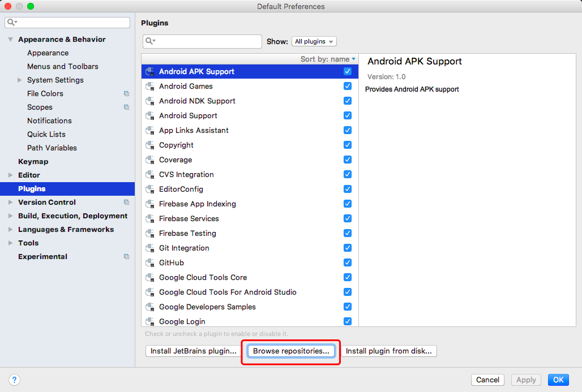This screenshot has width=582, height=392.
Task: Click the Experimental project-level settings icon
Action: click(127, 257)
